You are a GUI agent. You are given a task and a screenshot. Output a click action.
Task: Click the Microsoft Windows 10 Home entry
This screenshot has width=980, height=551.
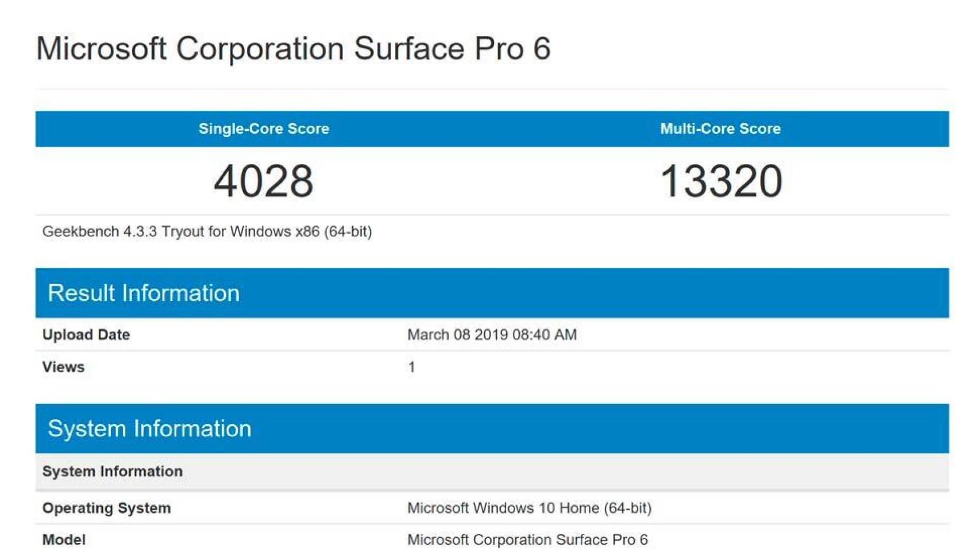[531, 507]
